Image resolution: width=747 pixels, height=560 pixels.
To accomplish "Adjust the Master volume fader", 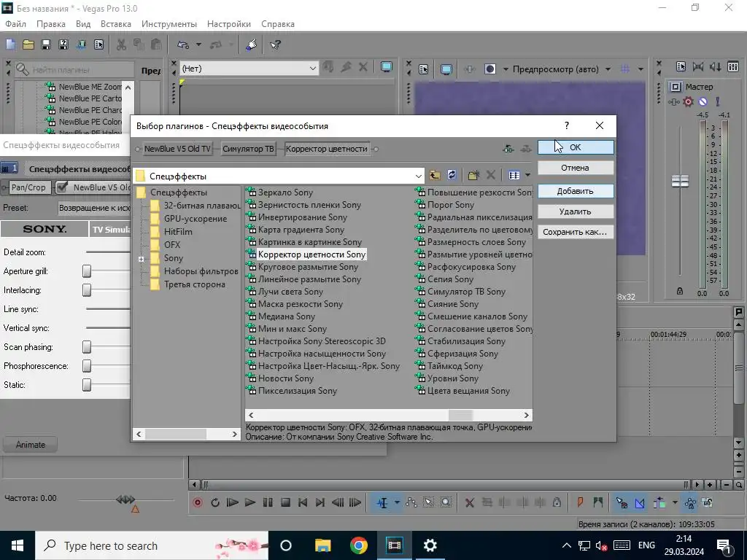I will click(680, 181).
